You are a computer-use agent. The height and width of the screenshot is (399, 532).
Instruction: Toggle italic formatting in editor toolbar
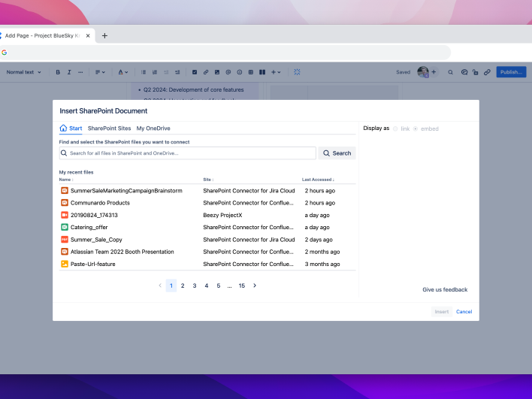click(69, 72)
